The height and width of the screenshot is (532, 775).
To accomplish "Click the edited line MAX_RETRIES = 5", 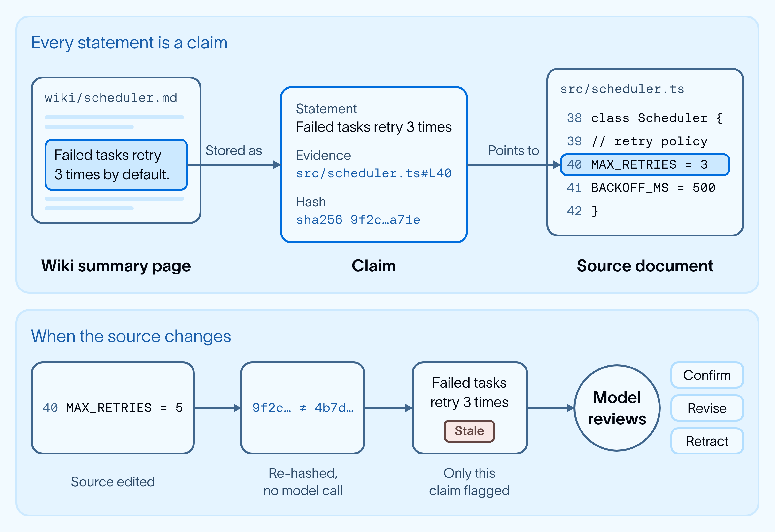I will click(x=113, y=407).
